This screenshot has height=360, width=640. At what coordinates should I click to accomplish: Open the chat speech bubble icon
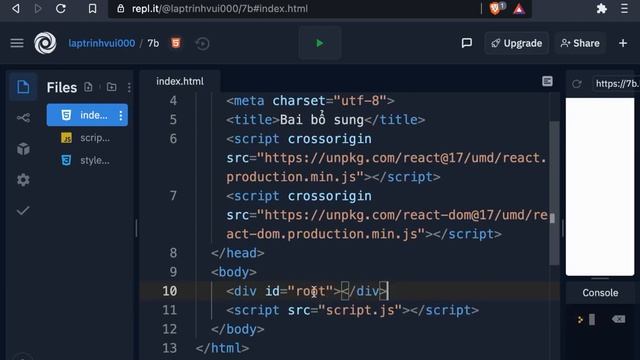point(467,43)
